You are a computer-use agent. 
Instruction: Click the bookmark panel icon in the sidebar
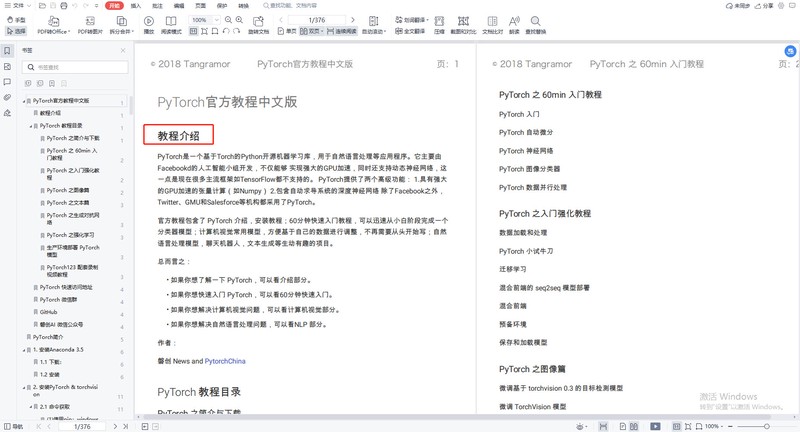click(7, 50)
